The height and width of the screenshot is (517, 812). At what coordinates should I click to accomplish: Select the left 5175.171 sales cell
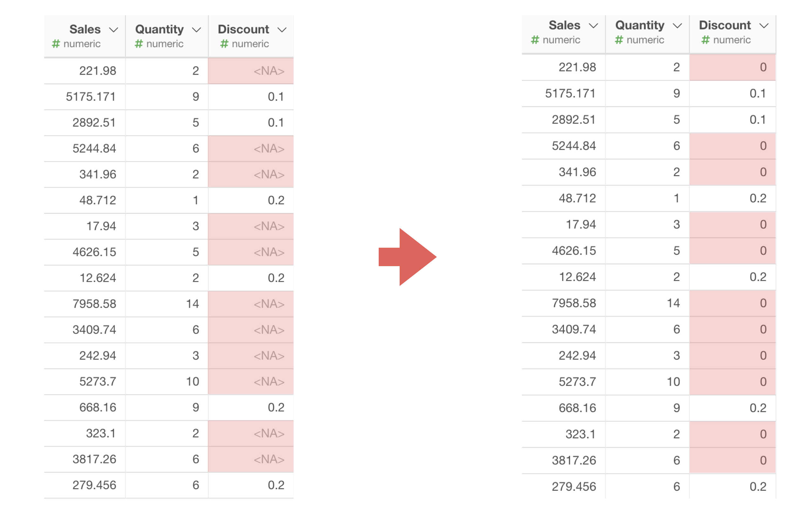[x=91, y=97]
